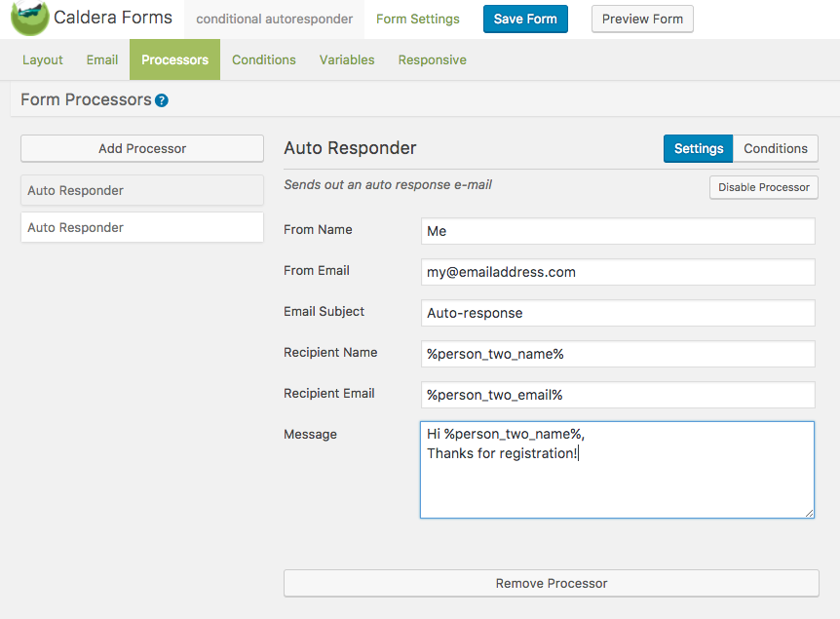Image resolution: width=840 pixels, height=619 pixels.
Task: Open the Responsive tab
Action: tap(432, 59)
